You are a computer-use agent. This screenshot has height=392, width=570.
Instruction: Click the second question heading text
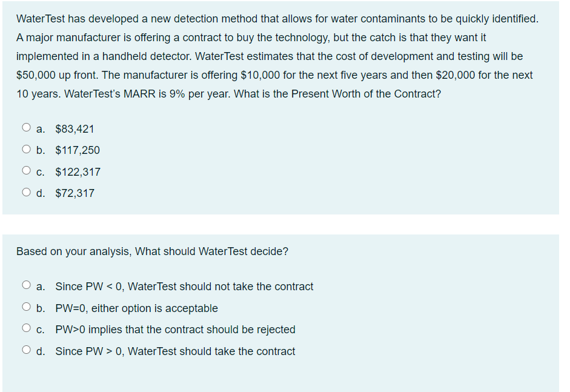click(x=151, y=251)
